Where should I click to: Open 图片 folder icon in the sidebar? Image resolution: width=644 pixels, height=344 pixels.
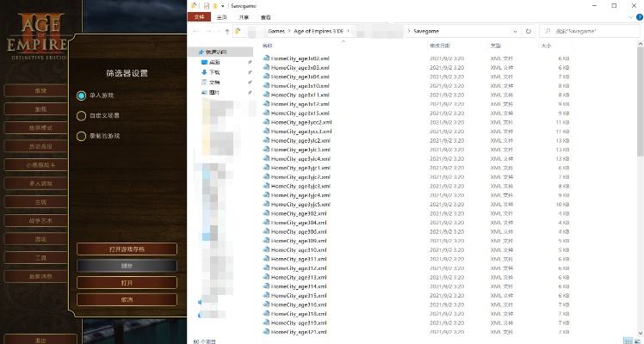pyautogui.click(x=204, y=92)
